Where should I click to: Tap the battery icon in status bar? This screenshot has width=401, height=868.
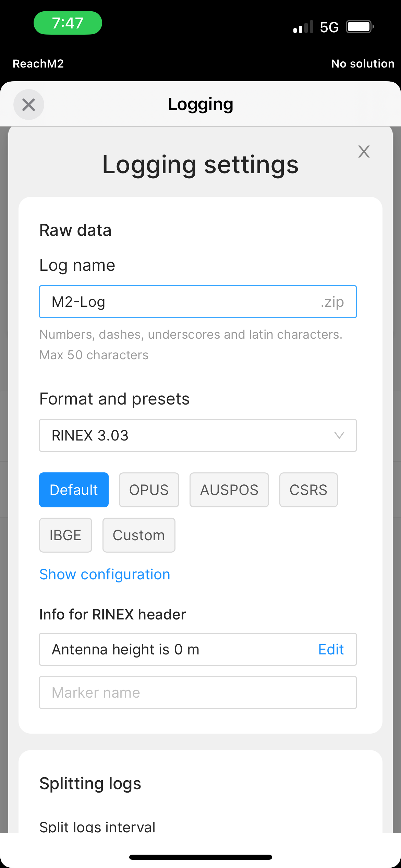point(360,27)
